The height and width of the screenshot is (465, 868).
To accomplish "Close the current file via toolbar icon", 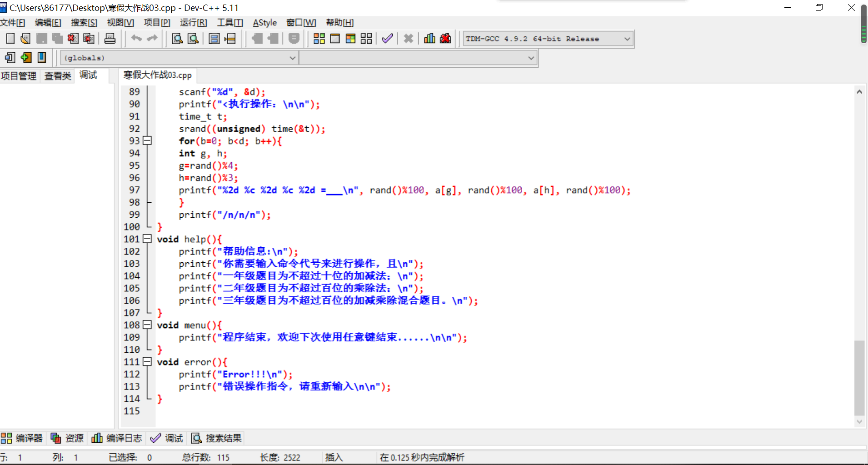I will tap(73, 39).
